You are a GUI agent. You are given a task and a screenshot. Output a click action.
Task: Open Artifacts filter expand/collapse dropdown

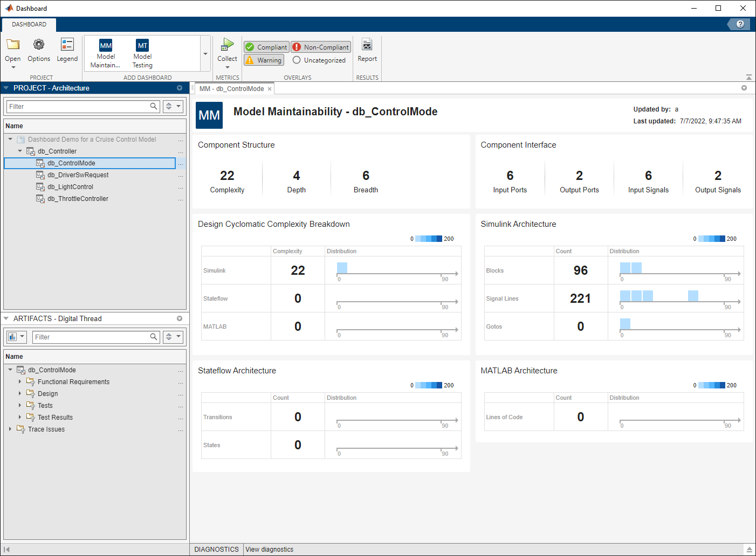point(174,337)
